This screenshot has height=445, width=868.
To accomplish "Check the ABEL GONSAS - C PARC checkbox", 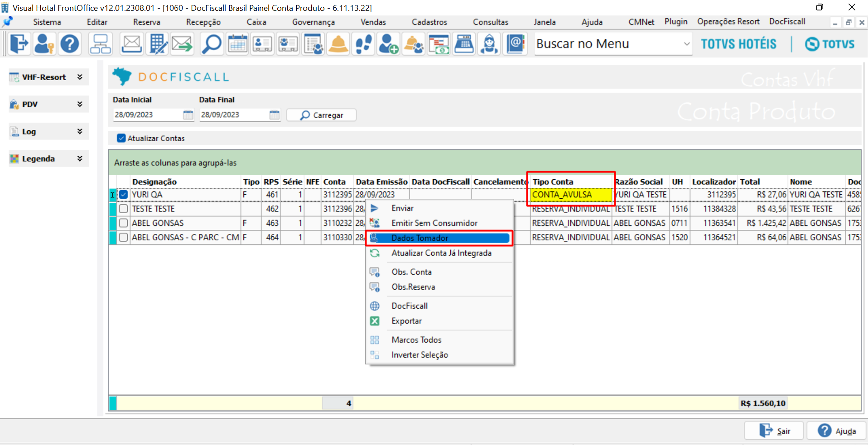I will [x=123, y=237].
